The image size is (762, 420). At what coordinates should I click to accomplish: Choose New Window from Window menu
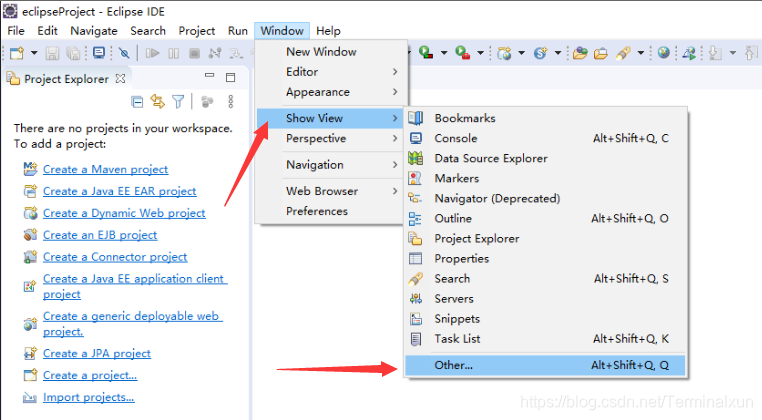[x=330, y=52]
